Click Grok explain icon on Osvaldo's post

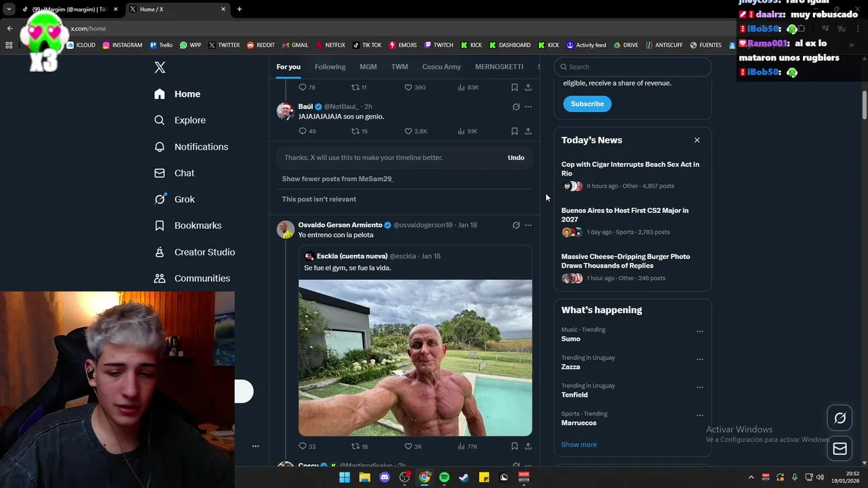point(516,225)
